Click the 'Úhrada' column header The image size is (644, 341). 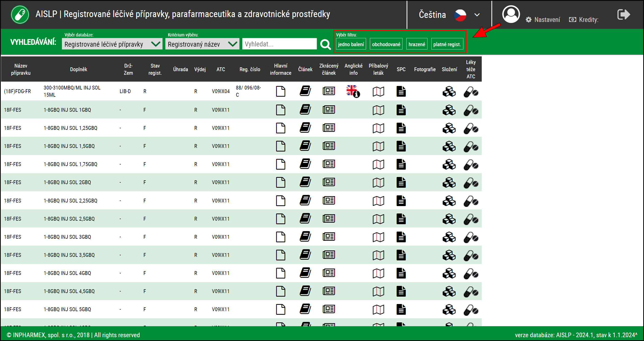[x=180, y=69]
